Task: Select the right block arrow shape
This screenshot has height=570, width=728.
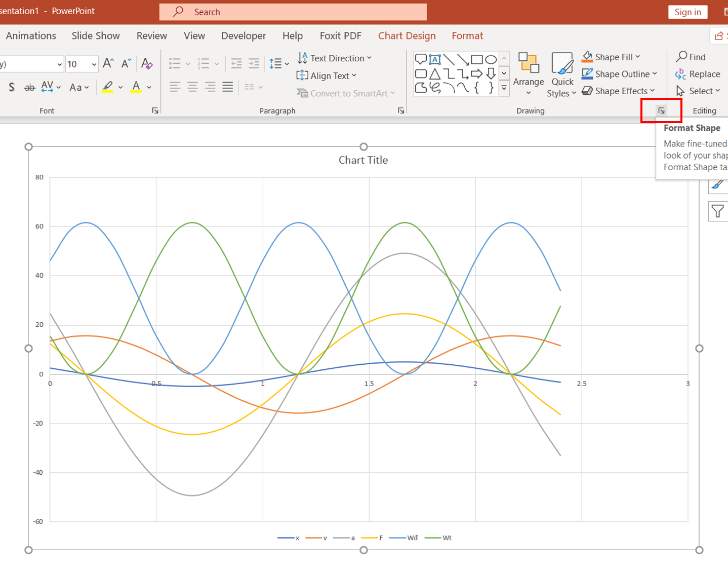Action: point(477,74)
